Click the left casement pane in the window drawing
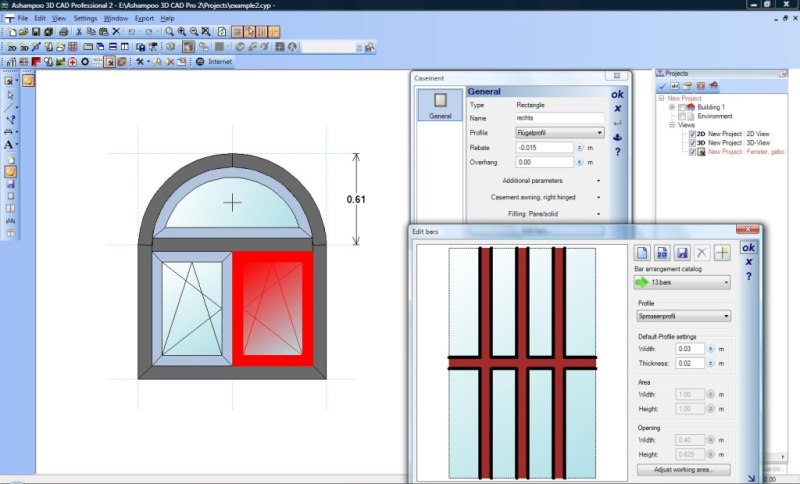800x484 pixels. pyautogui.click(x=192, y=309)
